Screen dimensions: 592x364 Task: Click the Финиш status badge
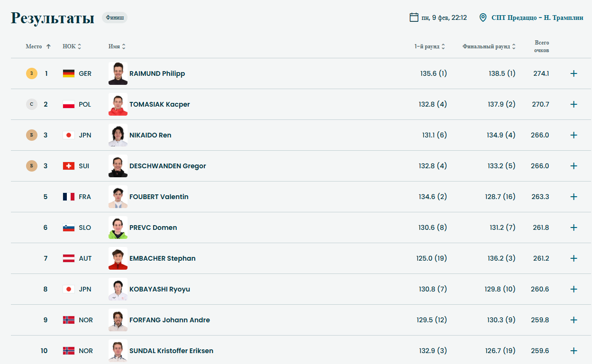(x=115, y=18)
